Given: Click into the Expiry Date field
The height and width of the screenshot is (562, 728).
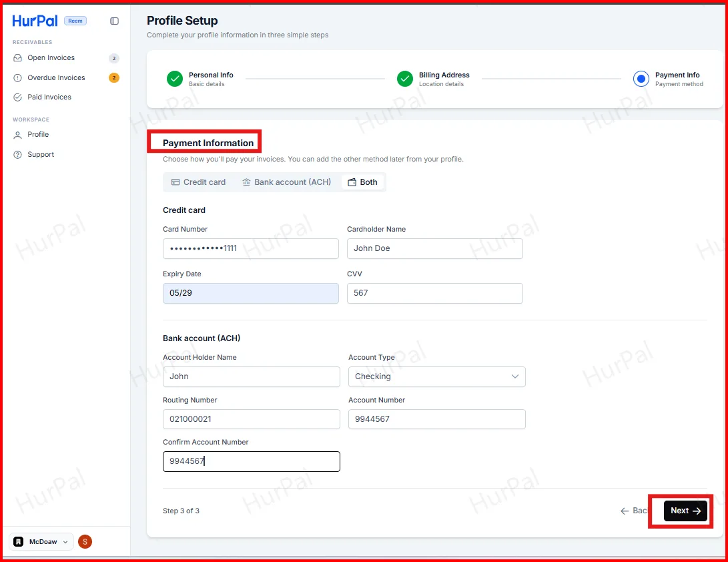Looking at the screenshot, I should pos(251,293).
